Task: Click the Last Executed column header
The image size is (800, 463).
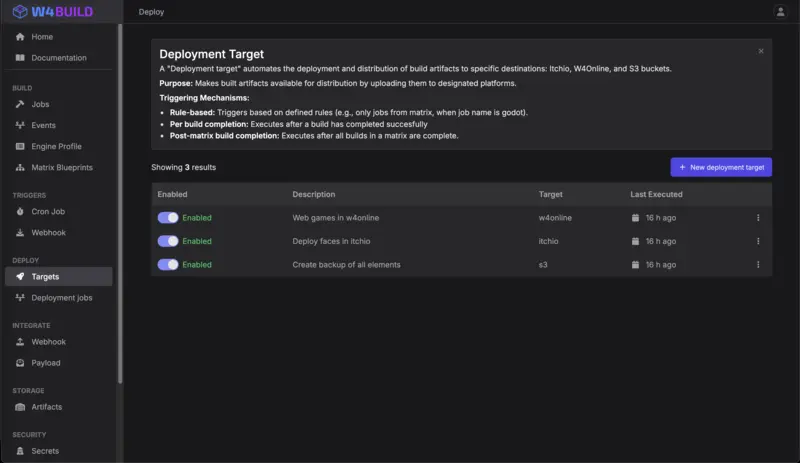Action: tap(656, 194)
